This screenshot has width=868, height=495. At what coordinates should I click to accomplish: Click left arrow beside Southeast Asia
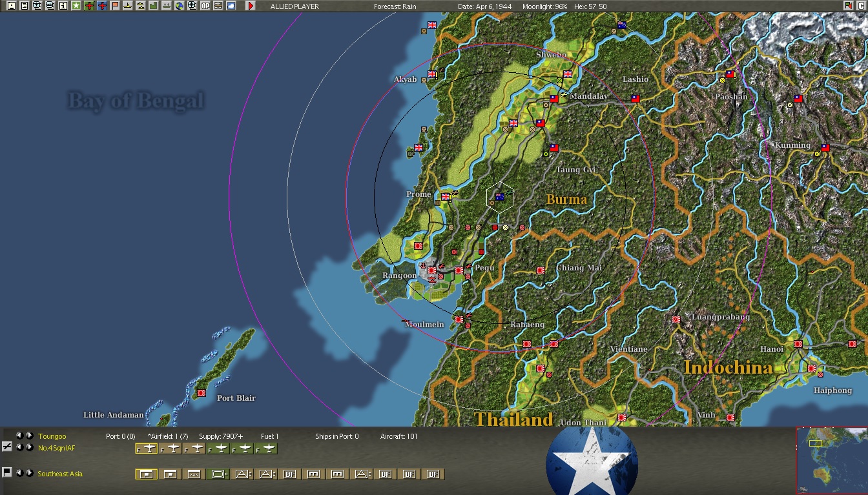19,473
